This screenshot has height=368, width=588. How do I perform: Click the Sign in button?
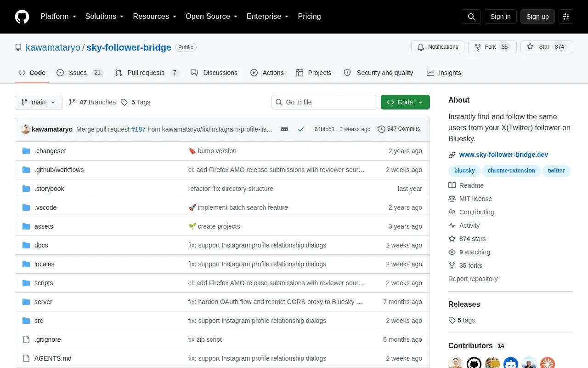click(501, 17)
